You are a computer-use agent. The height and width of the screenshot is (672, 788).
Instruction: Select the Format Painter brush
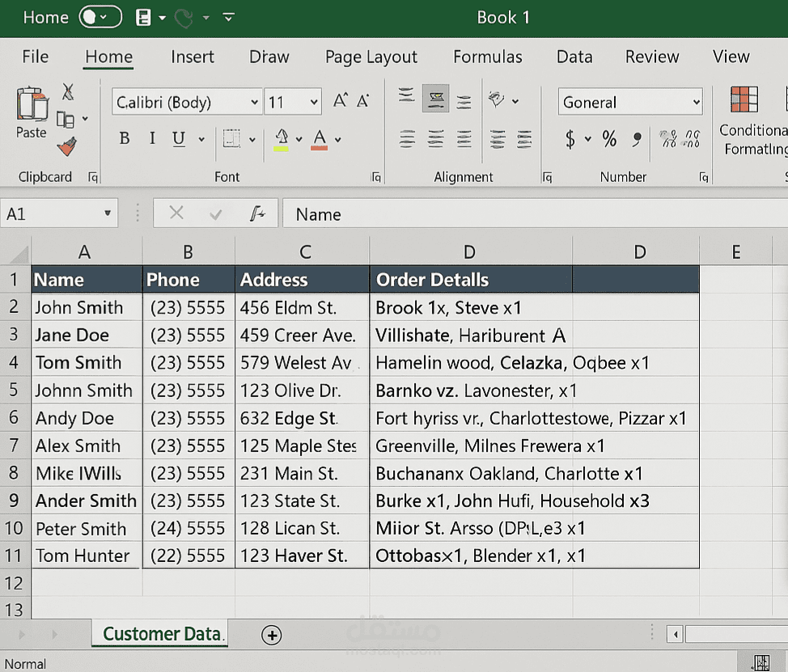pos(67,146)
